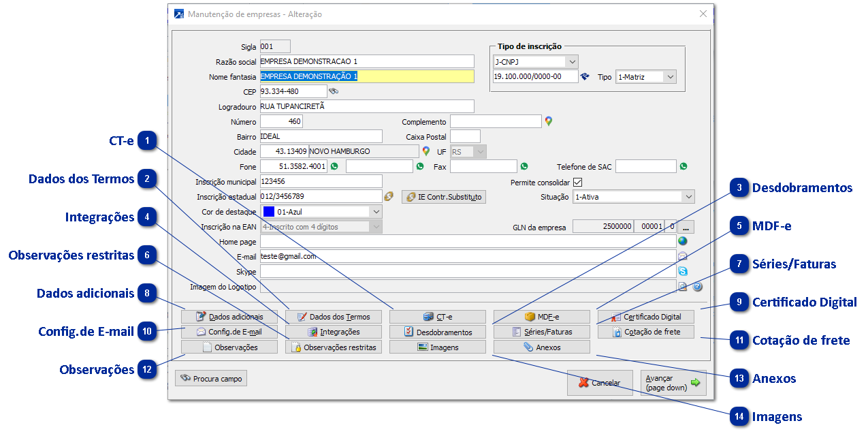Click the CNPJ lookup icon beside inscription number
Screen dimensions: 868x436
tap(584, 77)
